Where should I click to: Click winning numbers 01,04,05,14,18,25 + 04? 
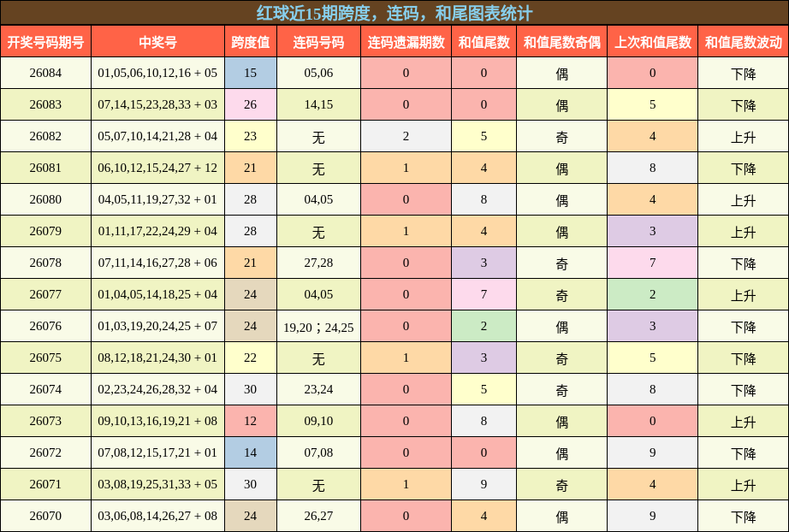pos(157,295)
